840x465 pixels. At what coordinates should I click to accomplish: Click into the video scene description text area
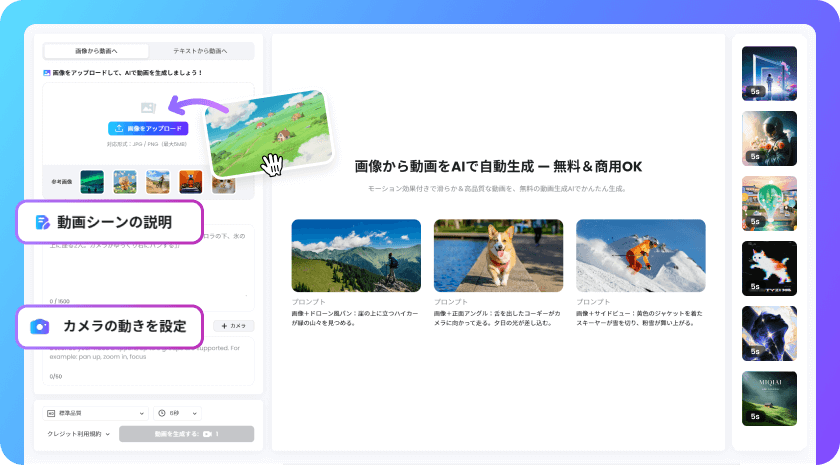[x=148, y=268]
